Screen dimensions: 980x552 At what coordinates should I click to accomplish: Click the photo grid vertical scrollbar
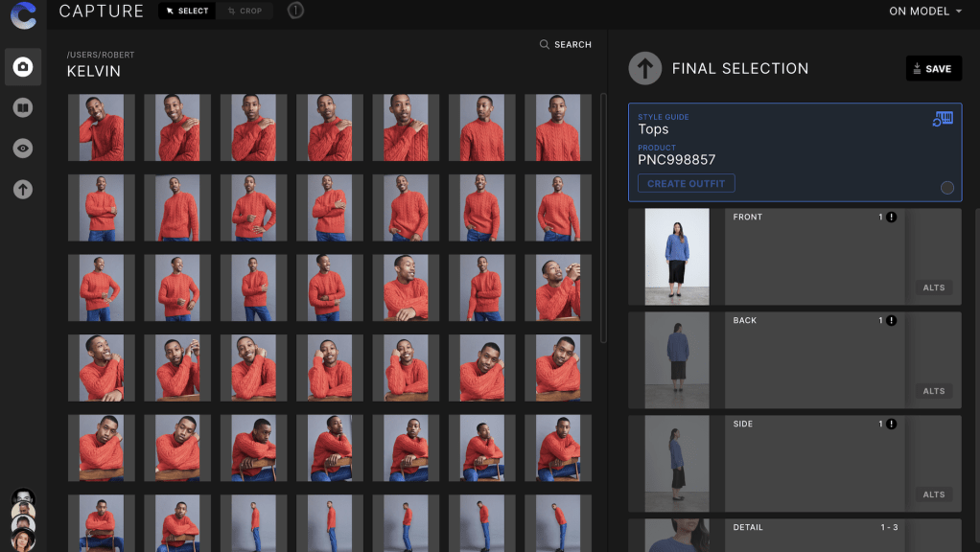603,218
